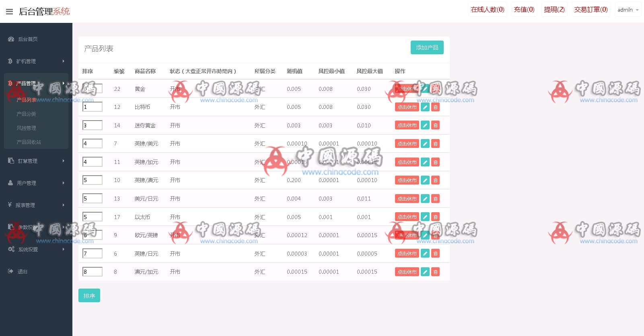Click the 以太币 product name cell
Screen dimensions: 644x336
click(x=142, y=217)
